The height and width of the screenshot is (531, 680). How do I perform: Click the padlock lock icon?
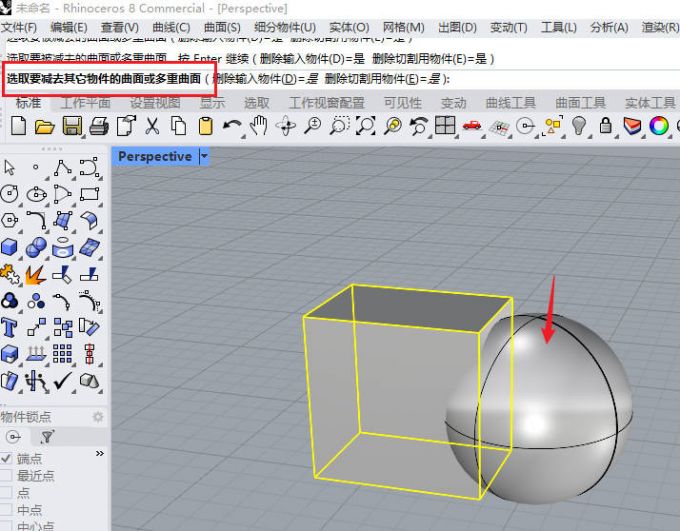pyautogui.click(x=605, y=126)
